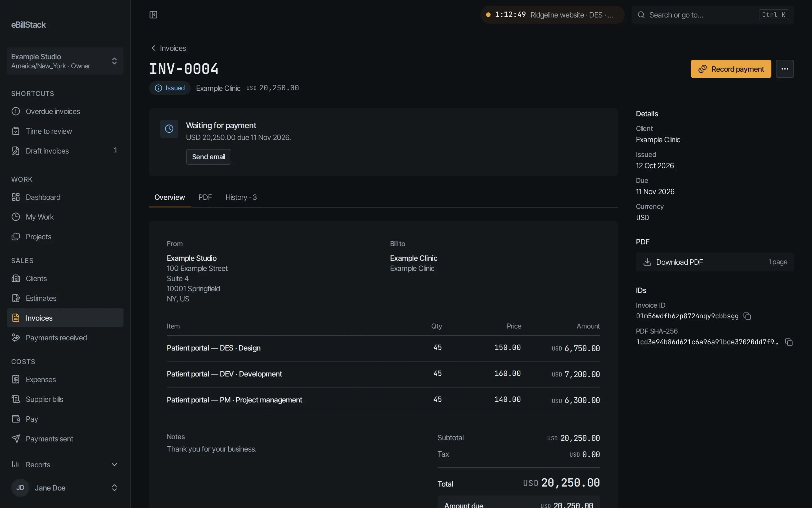Screen dimensions: 812x508
Task: Open Time to review shortcut
Action: pos(65,131)
